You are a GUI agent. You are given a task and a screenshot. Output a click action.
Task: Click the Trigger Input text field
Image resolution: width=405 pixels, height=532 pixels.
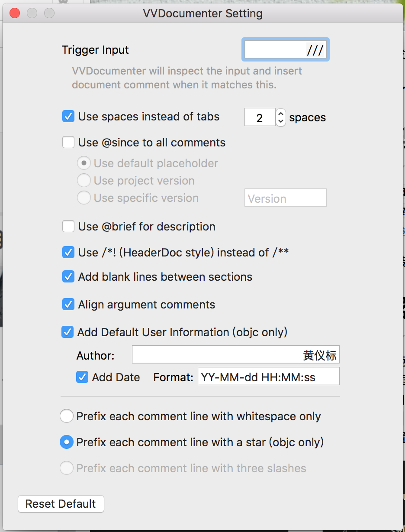coord(285,50)
